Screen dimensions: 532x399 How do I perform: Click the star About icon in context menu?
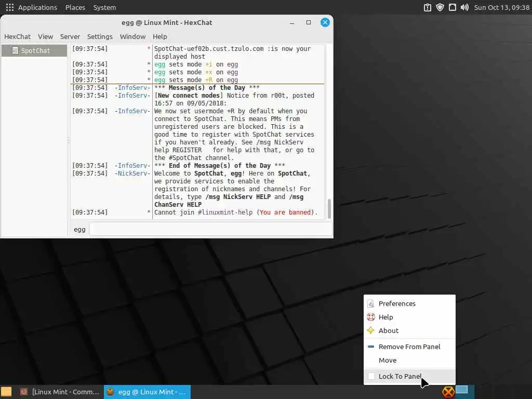pyautogui.click(x=371, y=330)
